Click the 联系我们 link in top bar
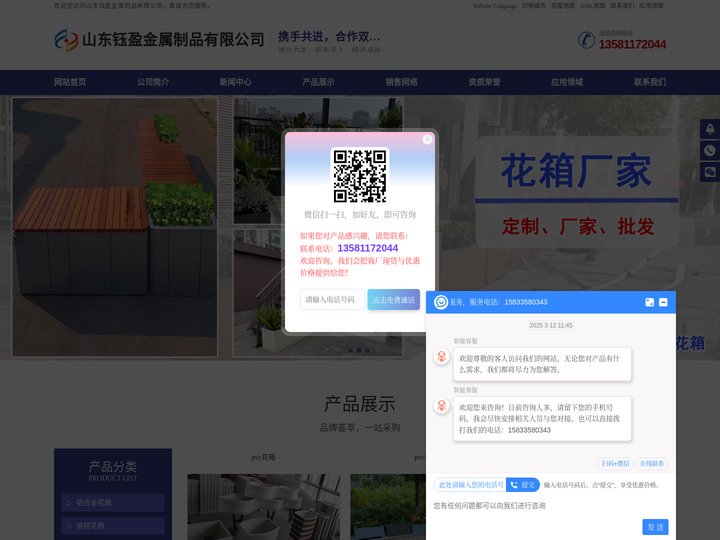This screenshot has height=540, width=720. (622, 6)
